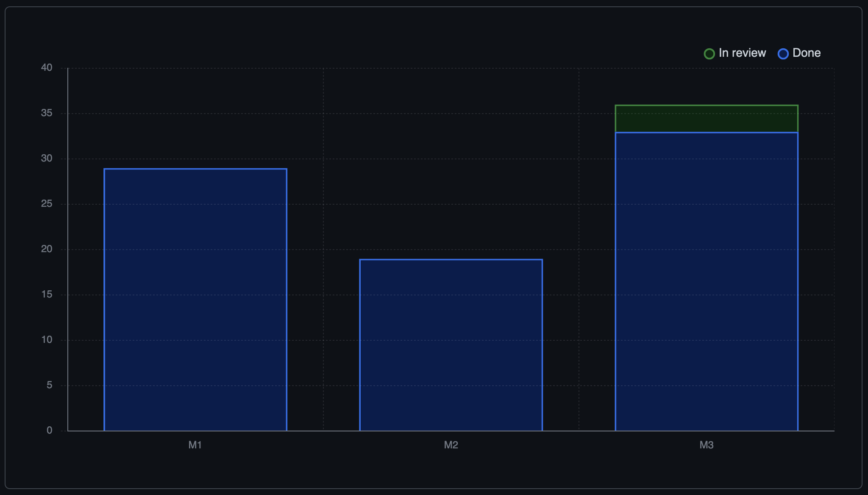Click the 20 y-axis value
The width and height of the screenshot is (868, 495).
coord(47,249)
